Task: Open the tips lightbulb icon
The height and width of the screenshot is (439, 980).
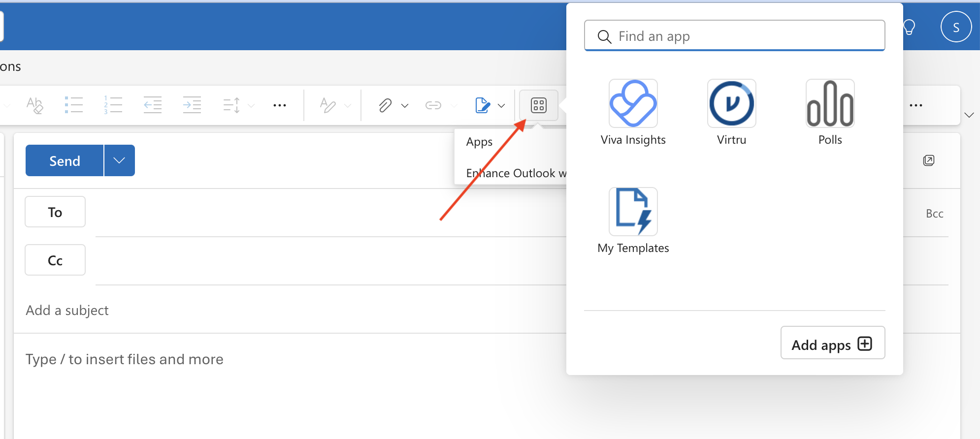Action: tap(909, 27)
